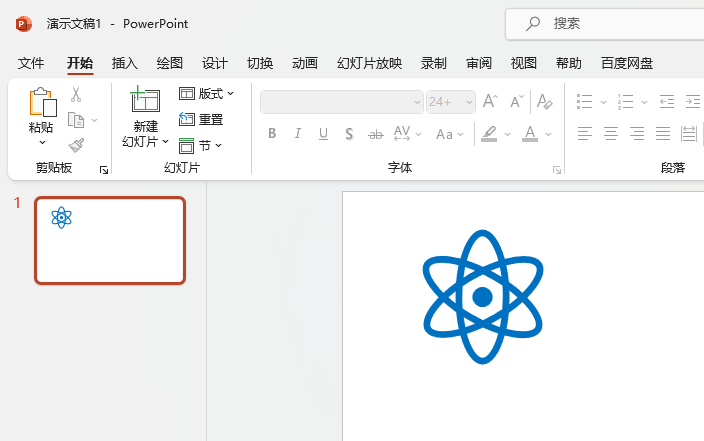This screenshot has width=704, height=441.
Task: Select the Format Painter brush
Action: point(76,145)
